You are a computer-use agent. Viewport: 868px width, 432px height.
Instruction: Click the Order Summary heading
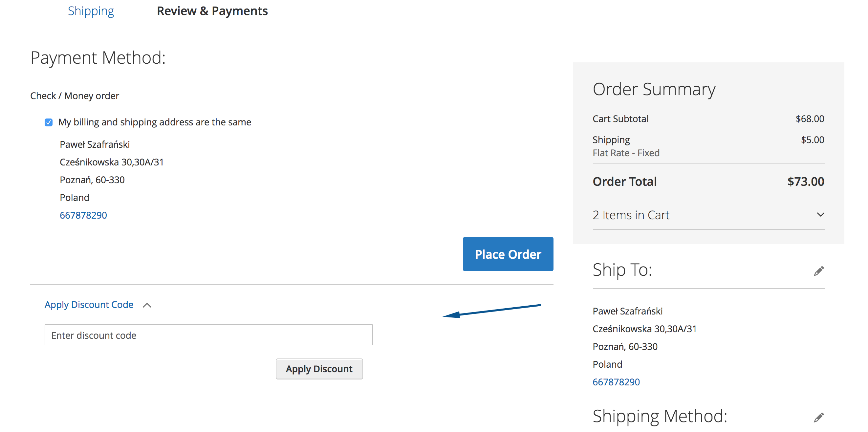(x=654, y=89)
